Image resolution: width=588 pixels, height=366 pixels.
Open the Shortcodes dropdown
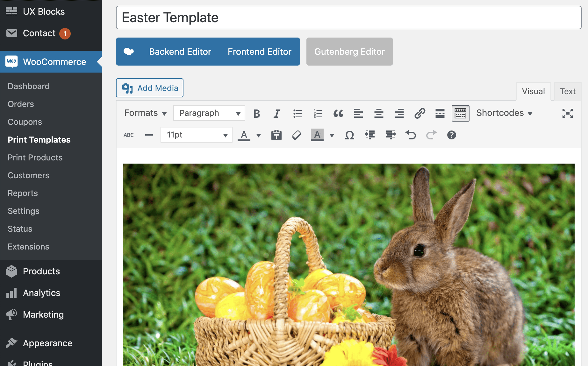tap(504, 113)
